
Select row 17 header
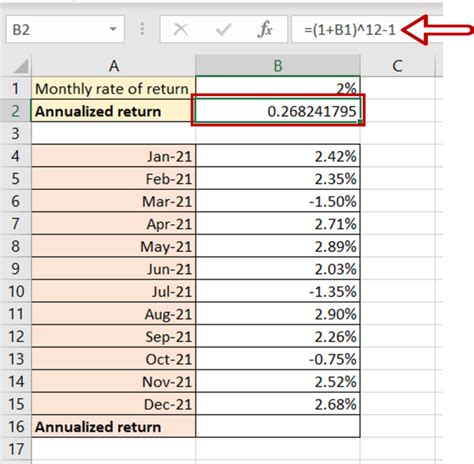[16, 449]
